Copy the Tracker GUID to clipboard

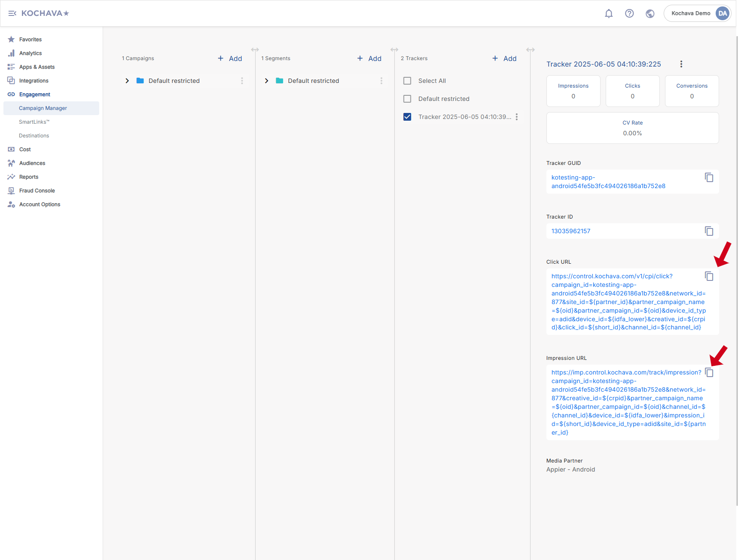(x=709, y=177)
